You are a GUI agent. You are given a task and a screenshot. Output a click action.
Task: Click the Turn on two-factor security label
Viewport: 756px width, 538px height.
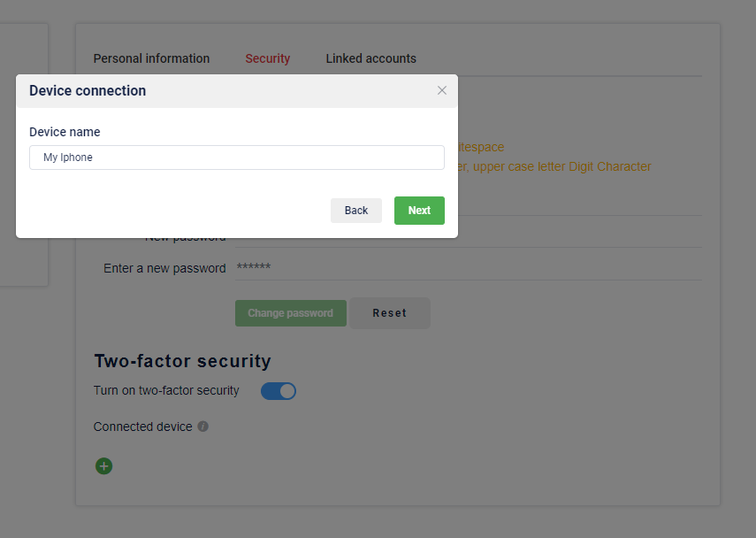click(x=166, y=390)
